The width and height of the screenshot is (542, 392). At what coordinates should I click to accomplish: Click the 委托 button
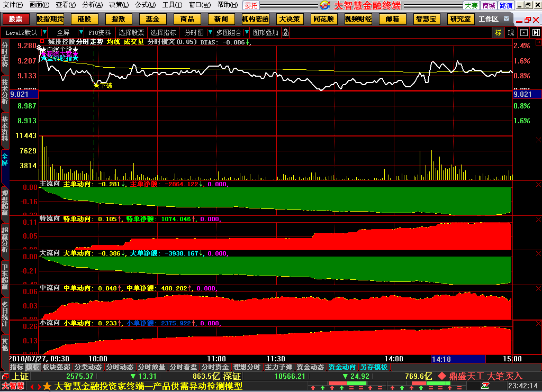tap(251, 5)
